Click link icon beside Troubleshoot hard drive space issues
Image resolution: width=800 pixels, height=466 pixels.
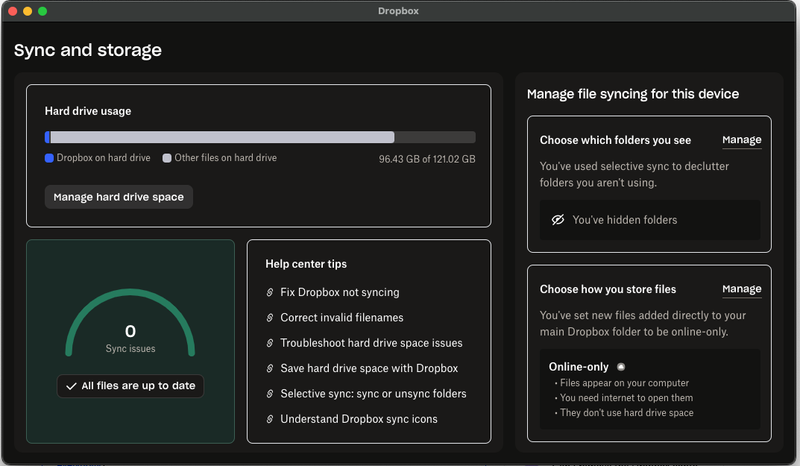pos(269,343)
